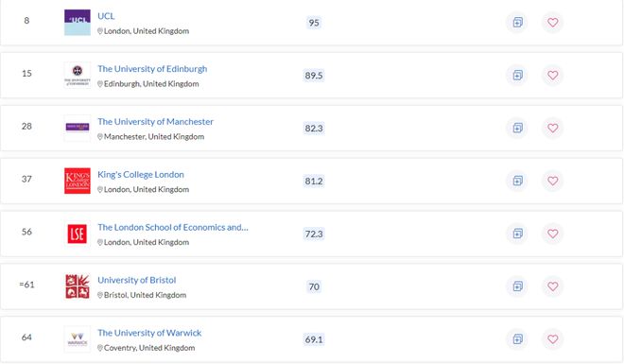Add London School of Economics to compare

[517, 234]
